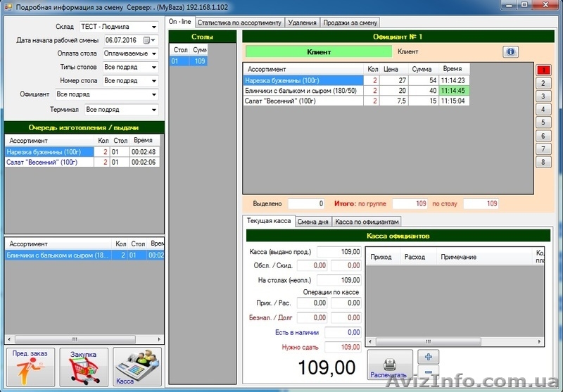
Task: Click the blue minus icon button
Action: pyautogui.click(x=429, y=373)
